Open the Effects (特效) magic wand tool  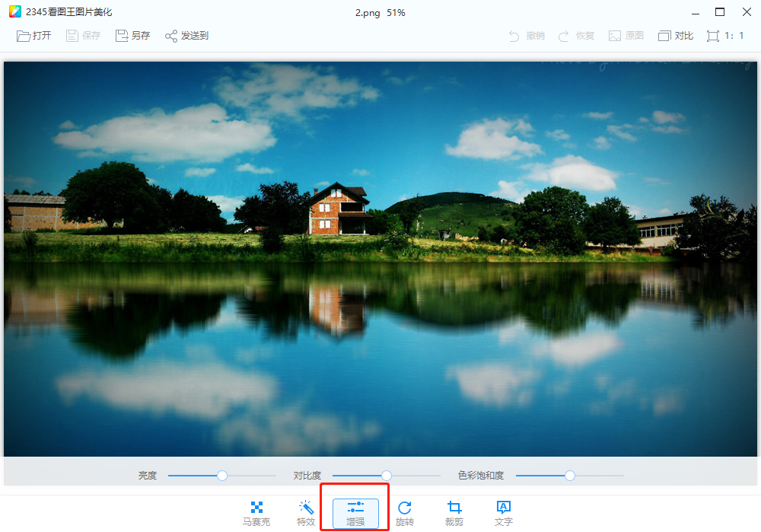point(306,514)
